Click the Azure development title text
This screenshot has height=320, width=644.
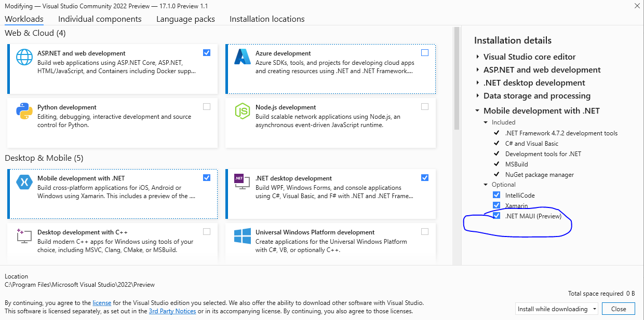[x=283, y=53]
